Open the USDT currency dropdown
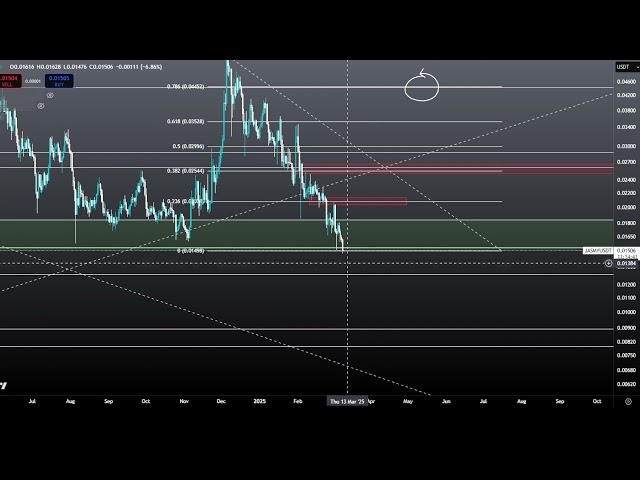 tap(624, 67)
